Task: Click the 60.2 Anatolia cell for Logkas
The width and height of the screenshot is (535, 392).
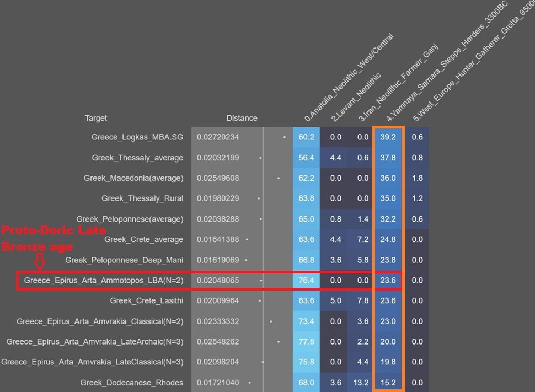Action: [307, 137]
